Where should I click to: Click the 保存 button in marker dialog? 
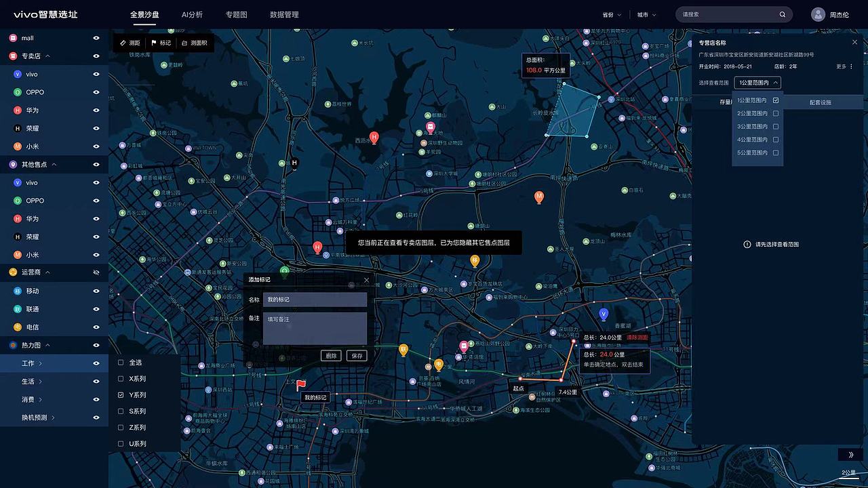pos(357,356)
